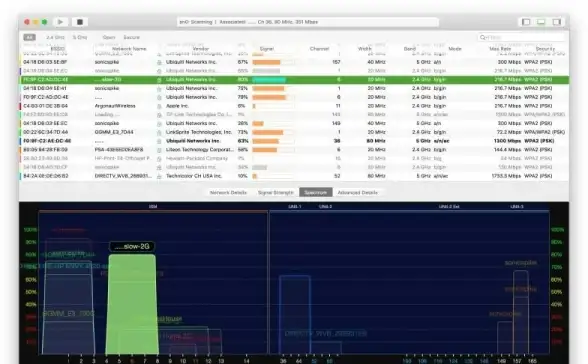Click the lock icon on the DIRECTV_WVB row
588x364 pixels.
click(159, 176)
